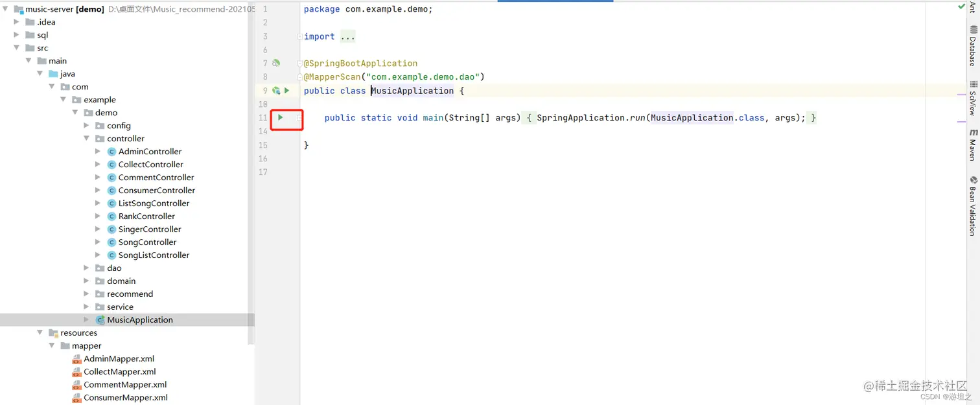Screen dimensions: 980x405
Task: Collapse the com package
Action: 52,87
